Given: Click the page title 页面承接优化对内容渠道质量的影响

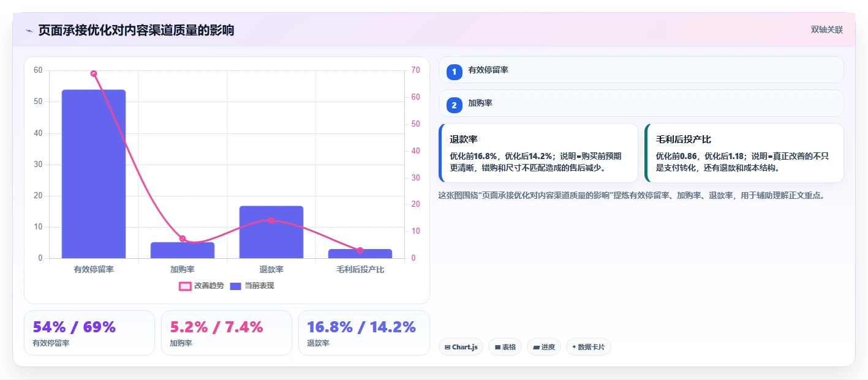Looking at the screenshot, I should 136,31.
